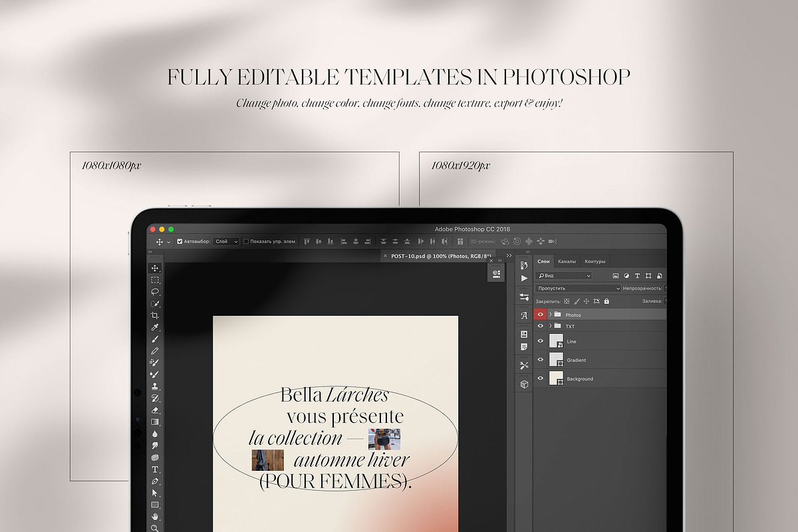The height and width of the screenshot is (532, 798).
Task: Expand the tools panel double arrow
Action: tap(150, 253)
